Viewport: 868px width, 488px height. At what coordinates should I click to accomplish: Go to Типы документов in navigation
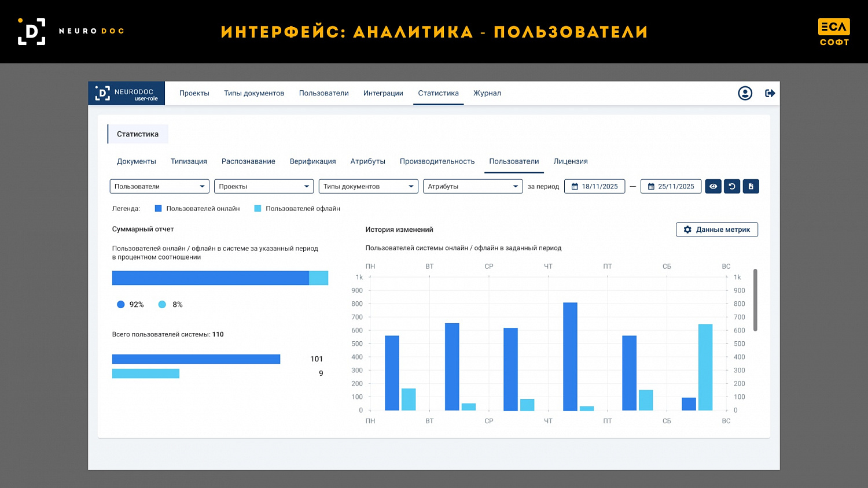[254, 93]
